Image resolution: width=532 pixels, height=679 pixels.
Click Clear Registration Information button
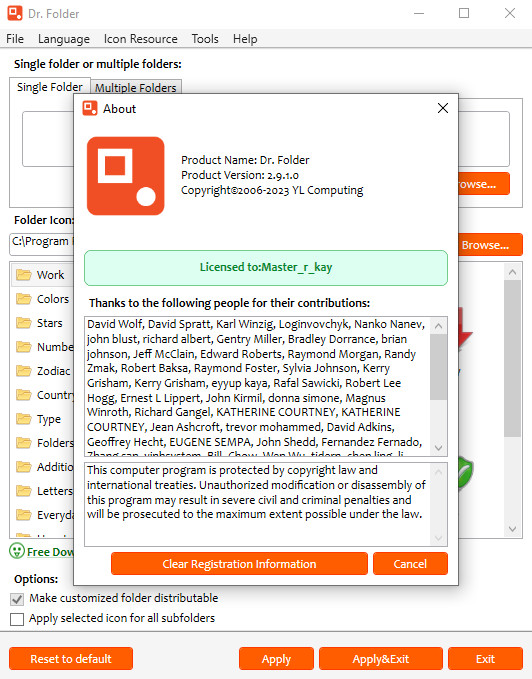[239, 563]
